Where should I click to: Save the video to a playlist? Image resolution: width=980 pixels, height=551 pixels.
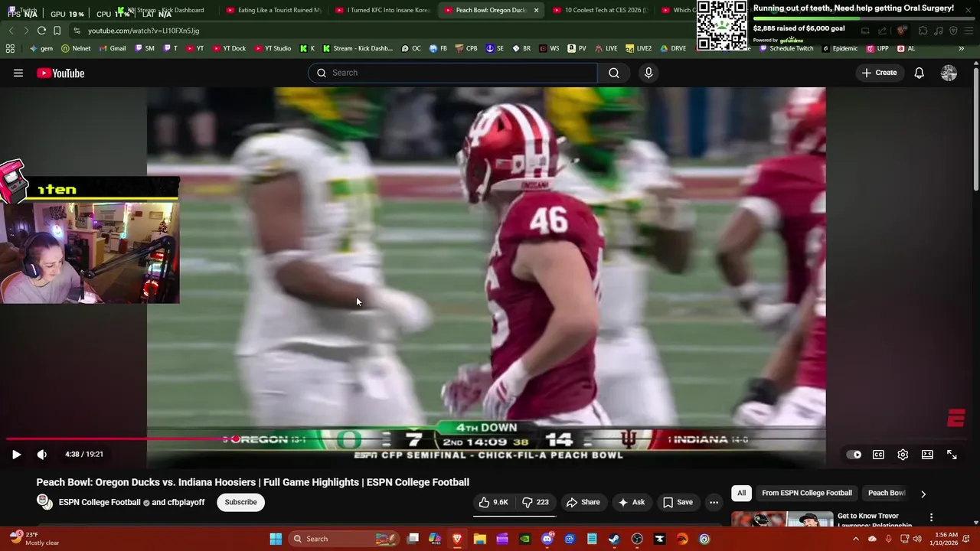pyautogui.click(x=678, y=502)
